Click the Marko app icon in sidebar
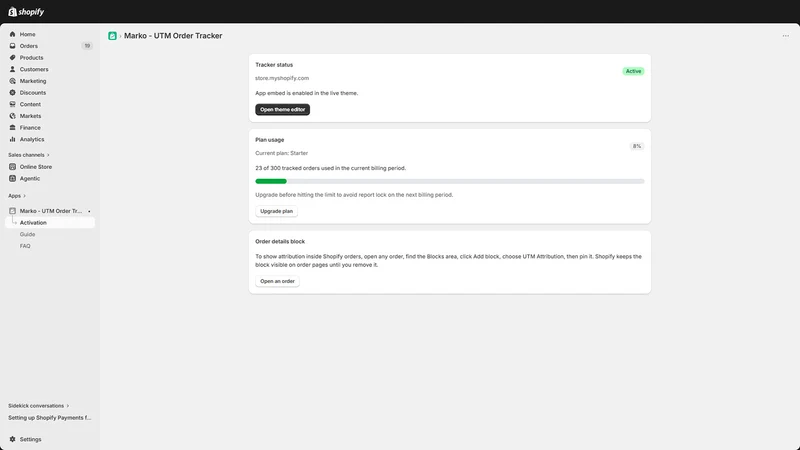Viewport: 800px width, 450px height. (x=12, y=211)
